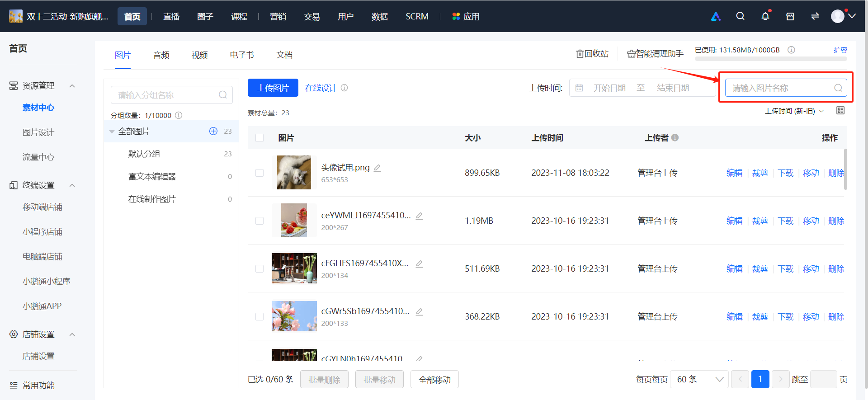Switch the list view layout icon
868x400 pixels.
click(840, 111)
